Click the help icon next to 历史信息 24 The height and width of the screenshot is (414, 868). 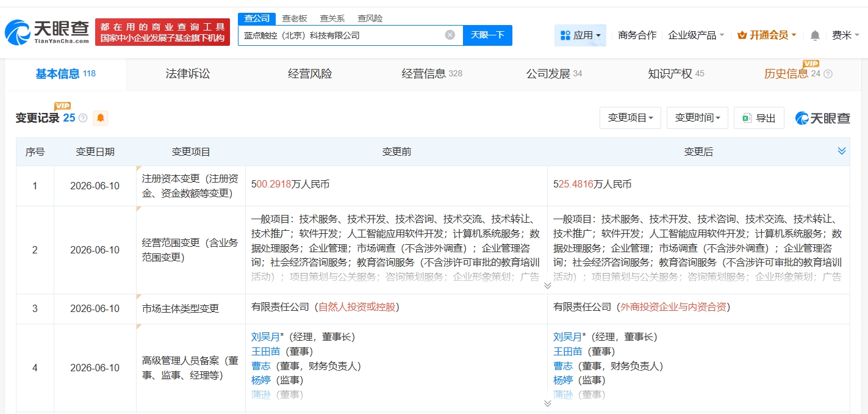pyautogui.click(x=828, y=74)
